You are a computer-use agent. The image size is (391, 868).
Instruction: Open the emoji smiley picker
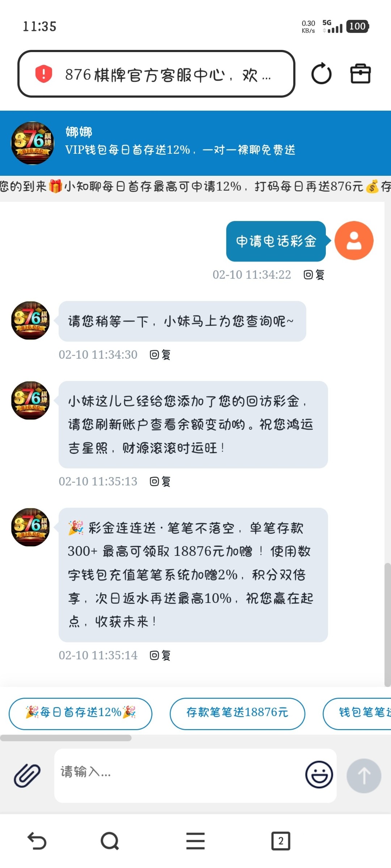[x=319, y=775]
